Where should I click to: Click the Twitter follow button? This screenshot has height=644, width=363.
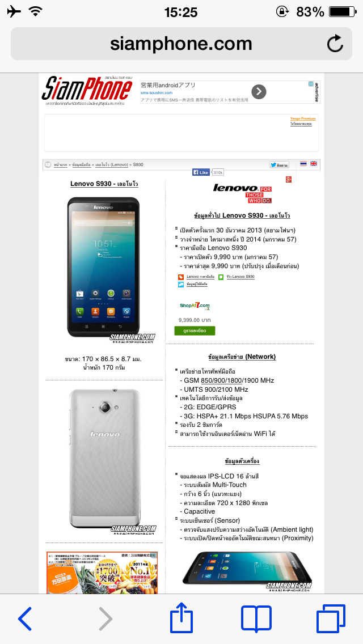279,165
